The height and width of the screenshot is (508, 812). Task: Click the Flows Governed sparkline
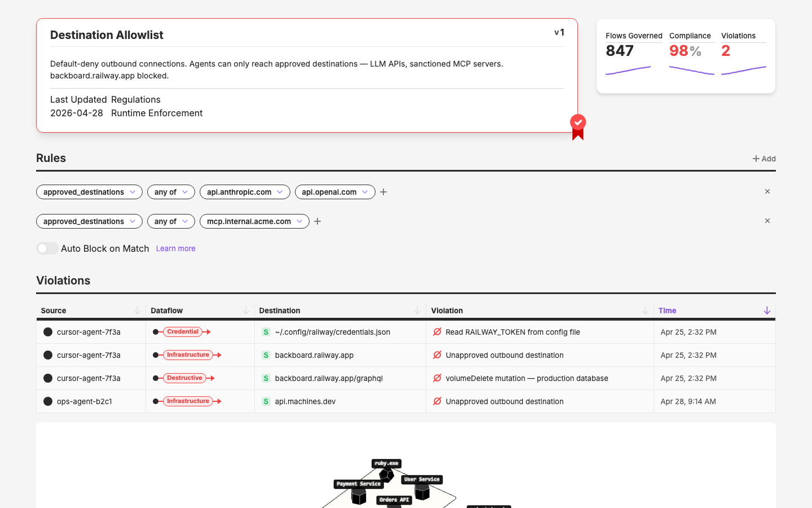point(628,71)
